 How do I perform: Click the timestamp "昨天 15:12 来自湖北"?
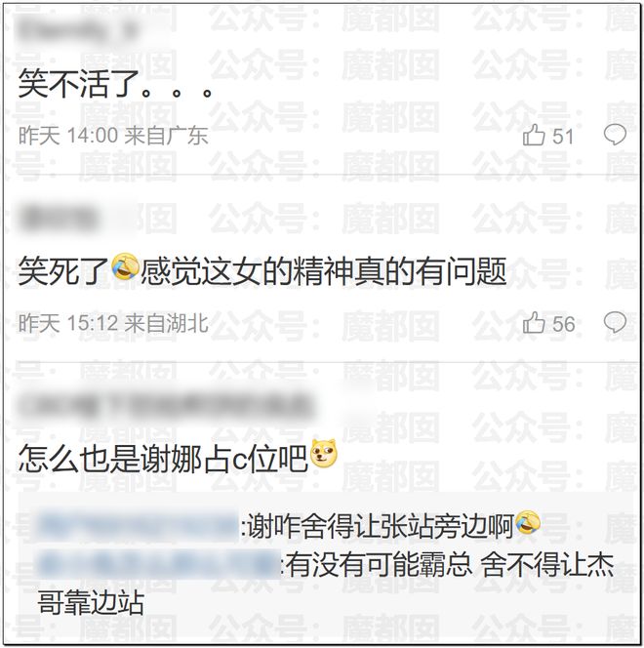coord(113,323)
